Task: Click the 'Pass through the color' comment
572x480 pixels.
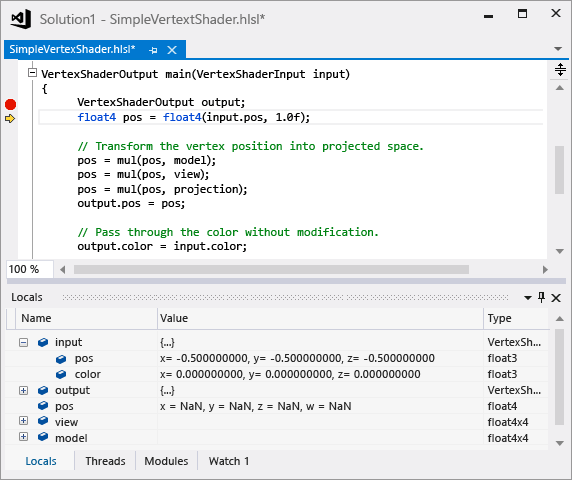Action: [228, 232]
